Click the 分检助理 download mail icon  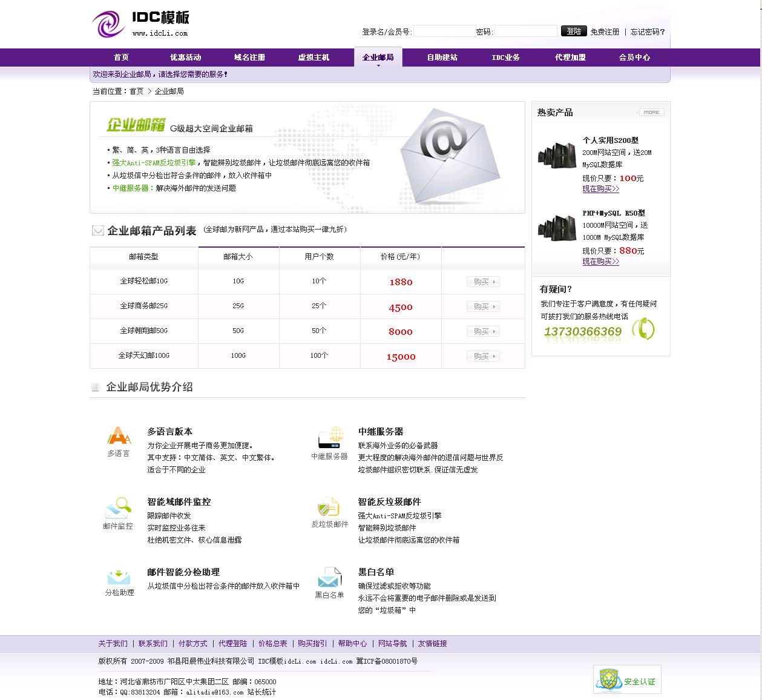[x=119, y=576]
